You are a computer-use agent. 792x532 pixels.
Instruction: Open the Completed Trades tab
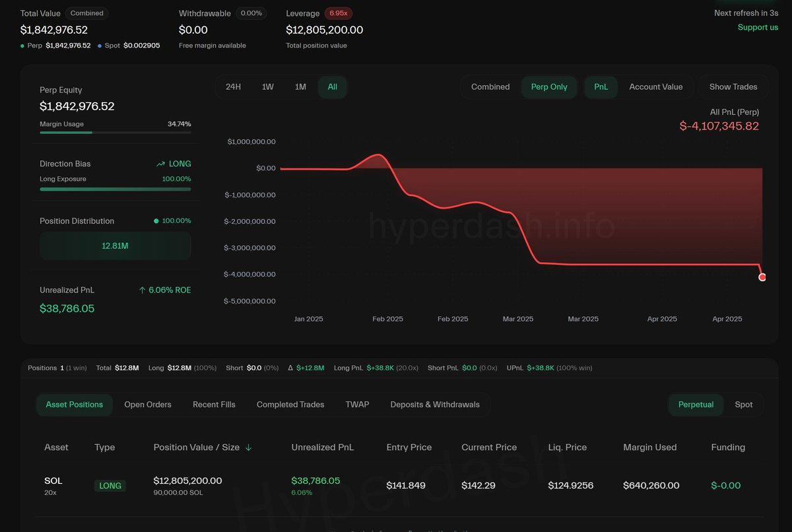tap(290, 405)
